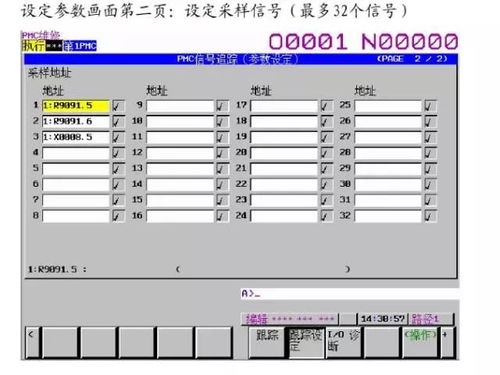500x375 pixels.
Task: Click empty address field number 20
Action: pos(284,153)
